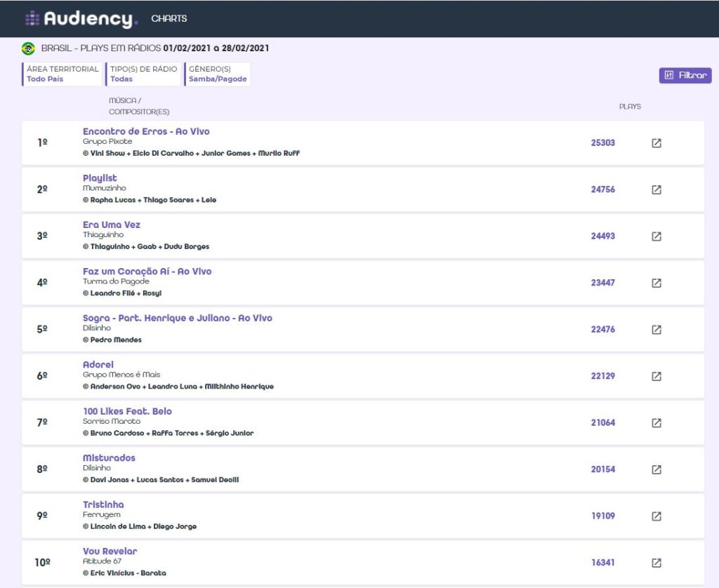Click the 25303 plays count

coord(602,143)
